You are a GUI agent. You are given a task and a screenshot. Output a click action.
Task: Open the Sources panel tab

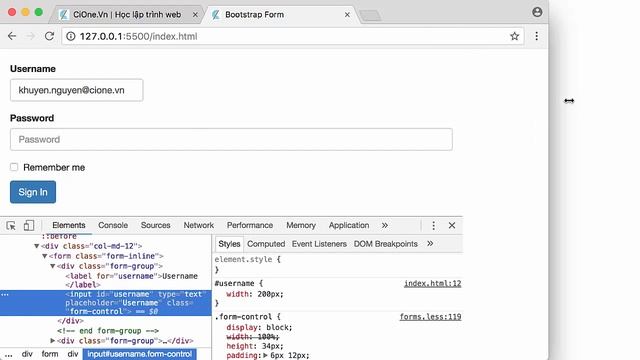tap(156, 225)
